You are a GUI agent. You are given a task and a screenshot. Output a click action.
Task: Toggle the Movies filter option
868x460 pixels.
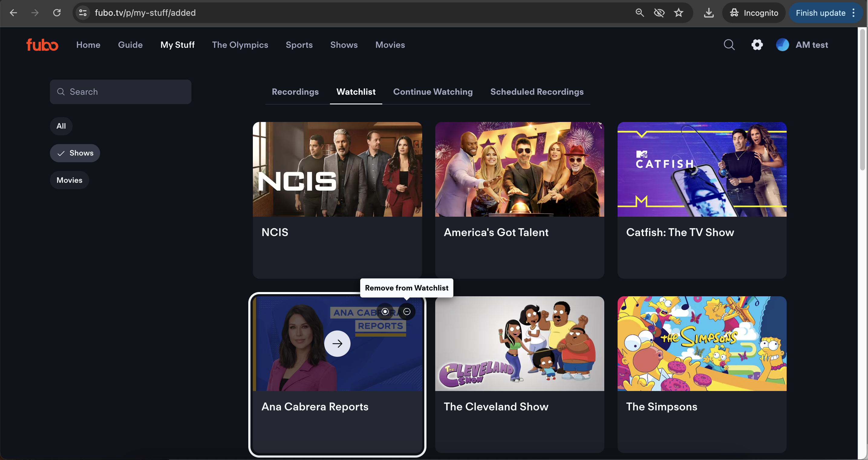click(69, 180)
